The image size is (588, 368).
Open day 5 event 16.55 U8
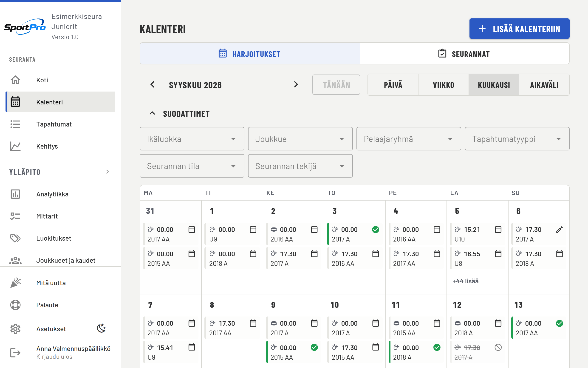tap(477, 258)
